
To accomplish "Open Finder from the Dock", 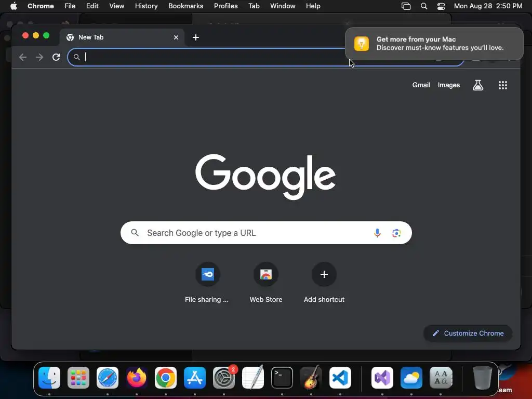I will (x=49, y=378).
